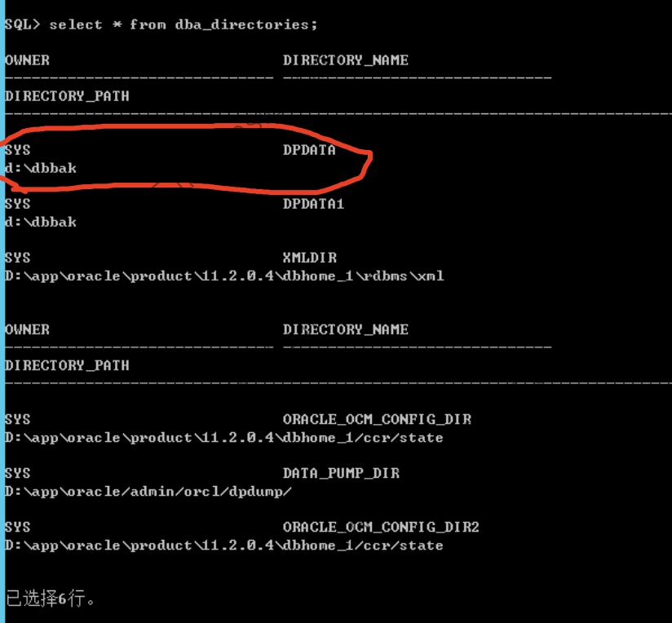This screenshot has width=672, height=623.
Task: Select the ORACLE_OCM_CONFIG_DIR2 directory name
Action: [x=381, y=527]
